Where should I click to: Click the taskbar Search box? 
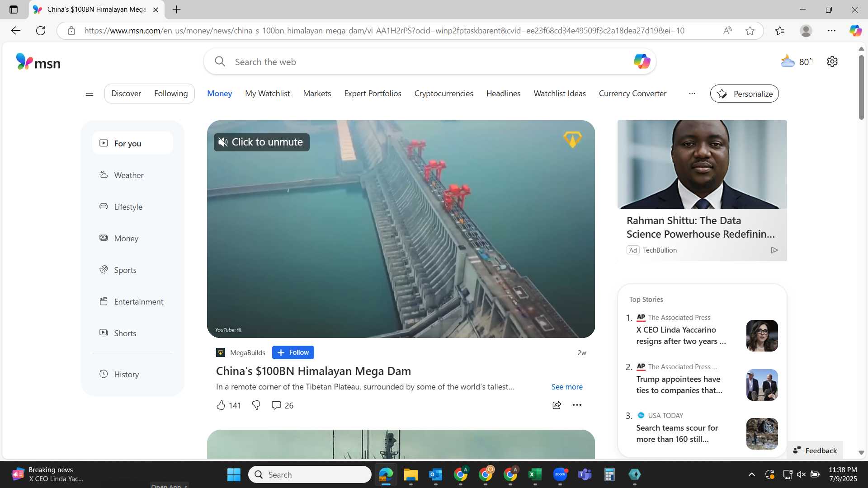[x=310, y=474]
